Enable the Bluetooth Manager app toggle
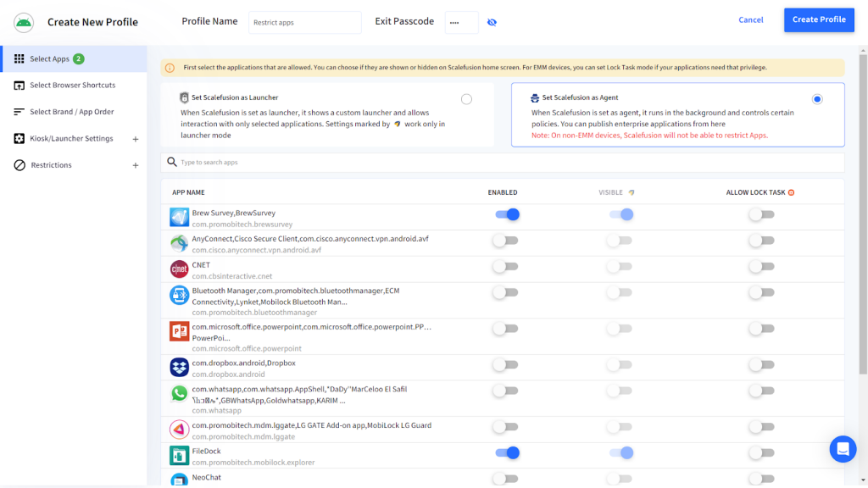Image resolution: width=868 pixels, height=488 pixels. (506, 292)
